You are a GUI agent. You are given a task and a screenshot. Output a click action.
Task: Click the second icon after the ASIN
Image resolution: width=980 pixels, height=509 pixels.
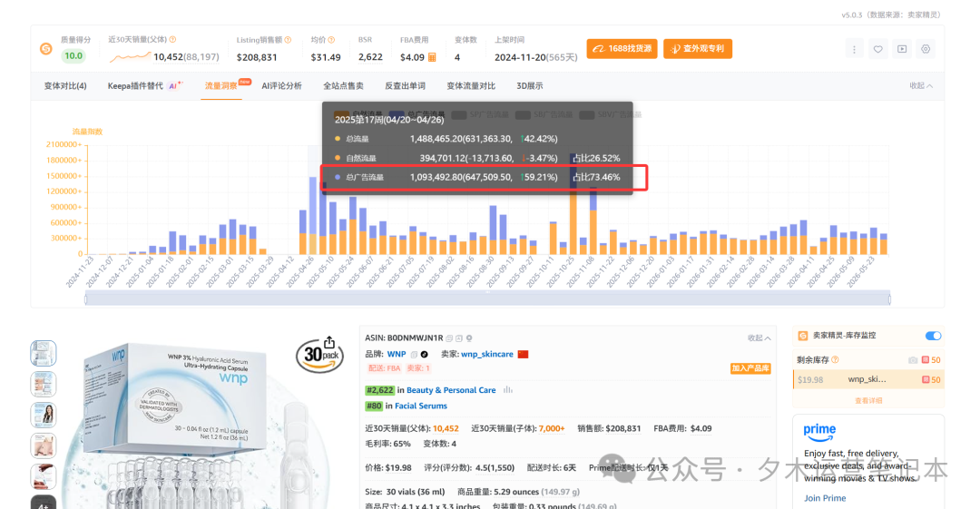click(459, 338)
